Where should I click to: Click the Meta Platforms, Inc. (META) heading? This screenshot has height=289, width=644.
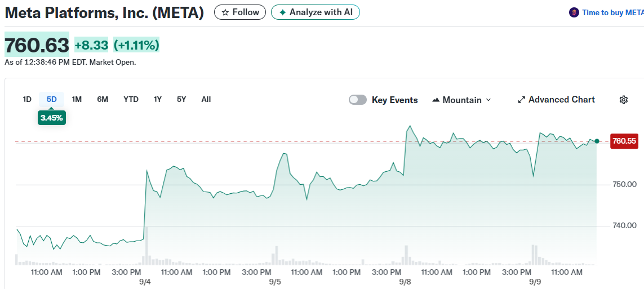click(104, 13)
